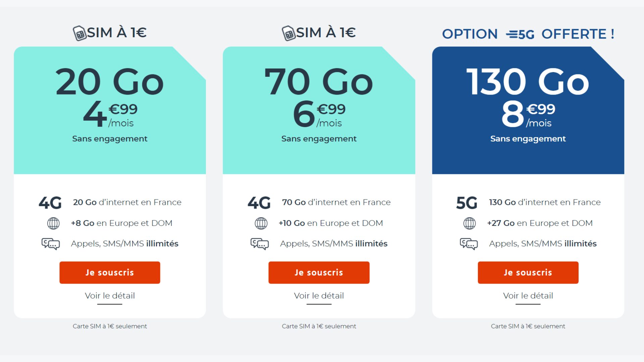Click the 4G badge in the 20 Go plan
The width and height of the screenshot is (644, 362).
tap(50, 203)
